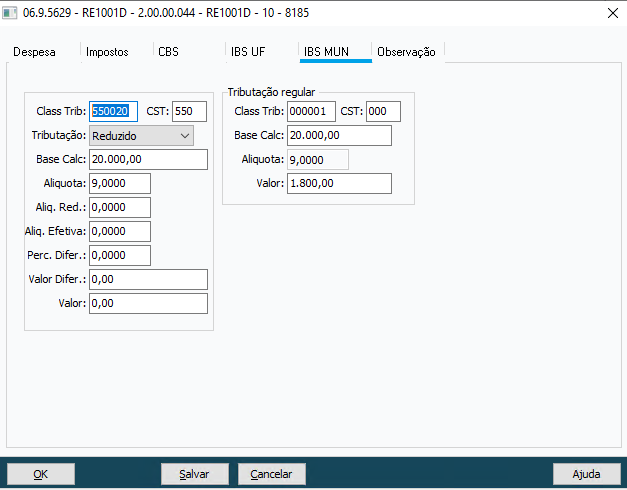Viewport: 627px width, 490px height.
Task: Confirm with the OK button
Action: 41,474
